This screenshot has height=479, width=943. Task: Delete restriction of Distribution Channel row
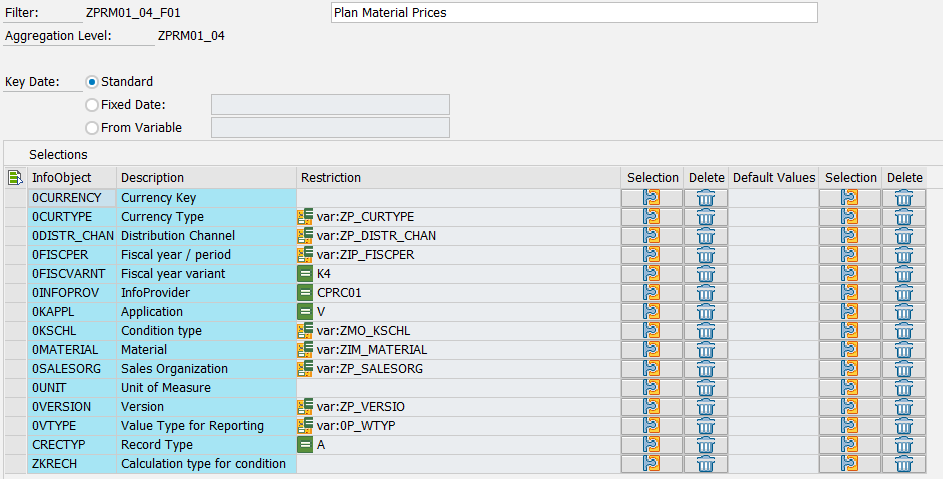click(x=706, y=235)
